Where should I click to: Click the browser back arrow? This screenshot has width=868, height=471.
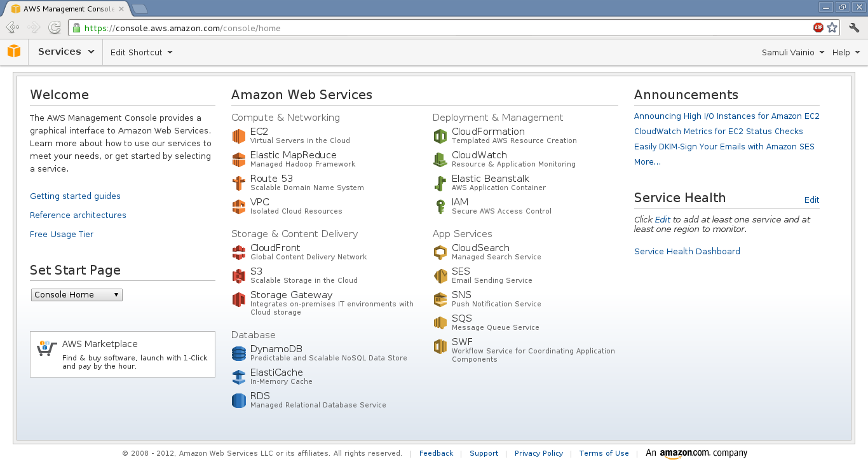coord(12,27)
